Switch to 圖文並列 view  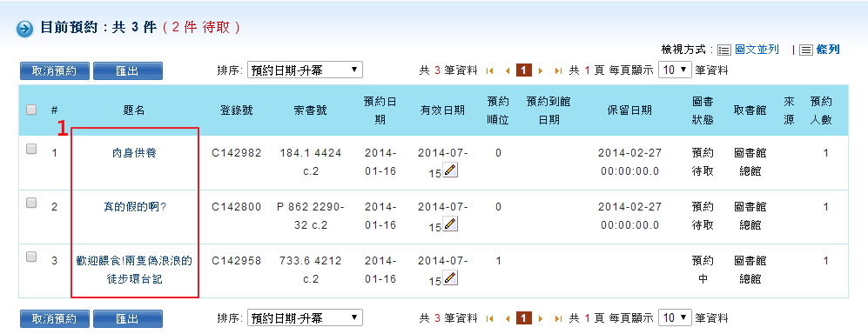(757, 50)
